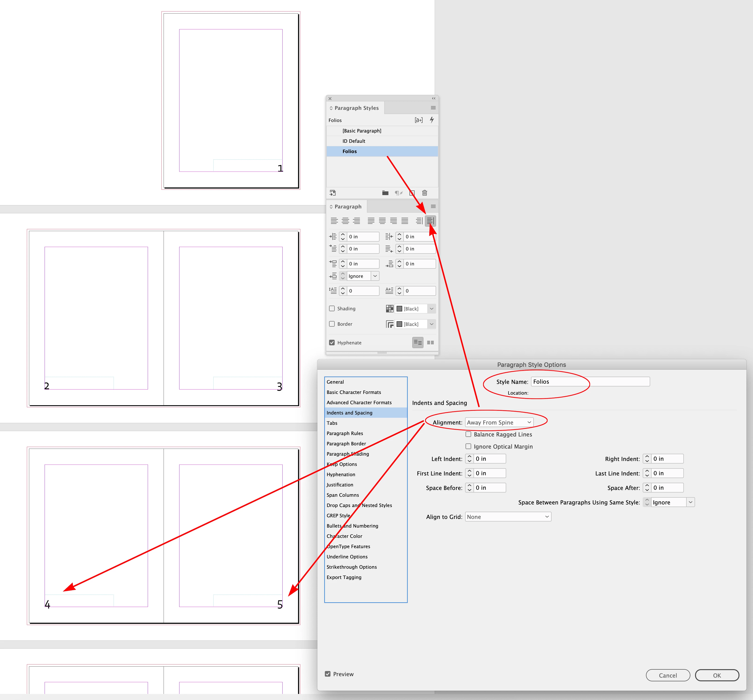This screenshot has height=700, width=753.
Task: Toggle the Balance Ragged Lines checkbox
Action: tap(469, 434)
